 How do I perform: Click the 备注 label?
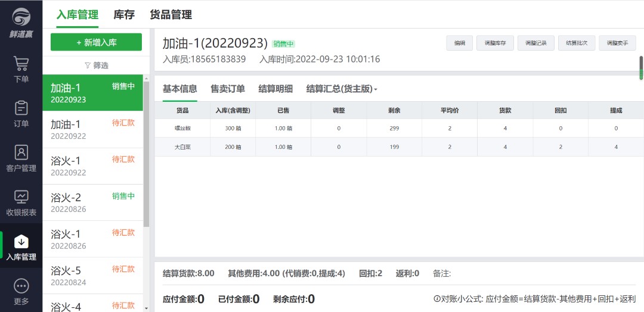[x=442, y=273]
